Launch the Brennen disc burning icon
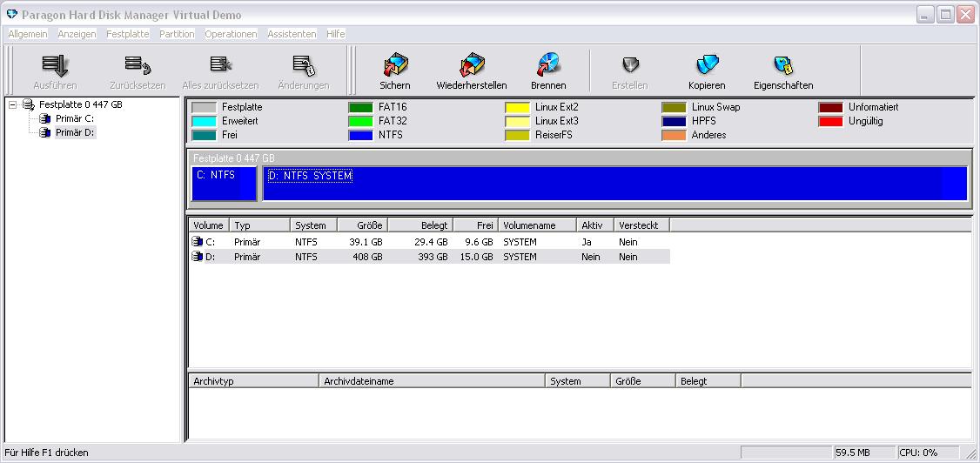The image size is (980, 463). 549,65
